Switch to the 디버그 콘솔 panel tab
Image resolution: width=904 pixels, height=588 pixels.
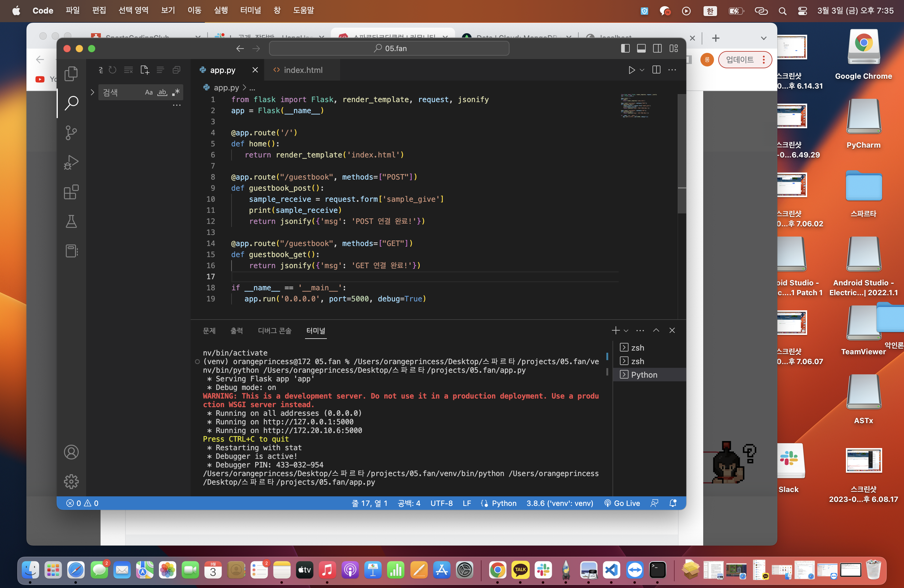pyautogui.click(x=275, y=331)
